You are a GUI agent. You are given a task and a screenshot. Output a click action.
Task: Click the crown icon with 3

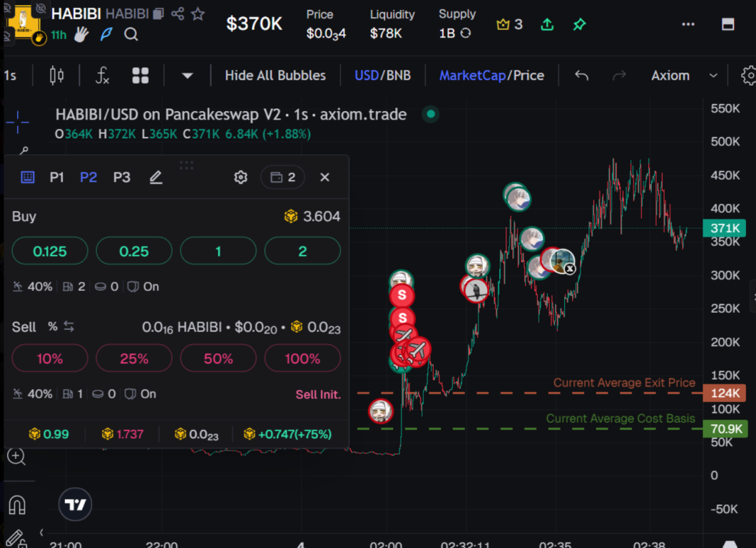[x=510, y=24]
